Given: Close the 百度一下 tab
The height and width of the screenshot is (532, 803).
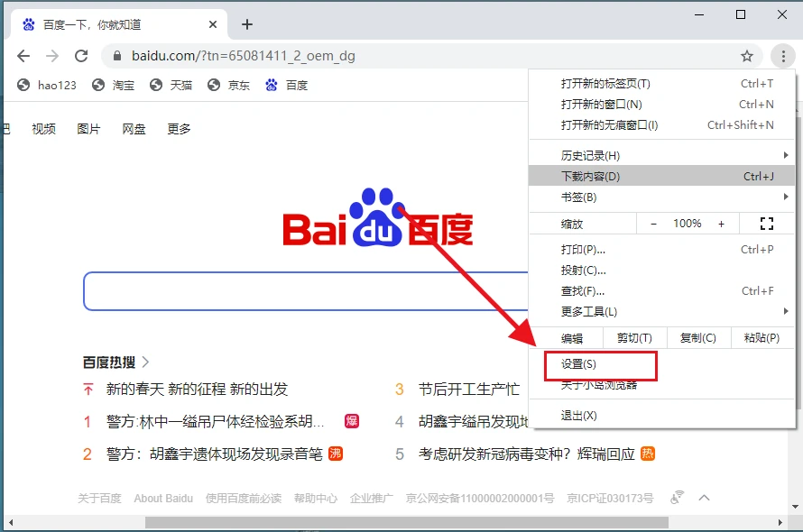Looking at the screenshot, I should [x=213, y=24].
